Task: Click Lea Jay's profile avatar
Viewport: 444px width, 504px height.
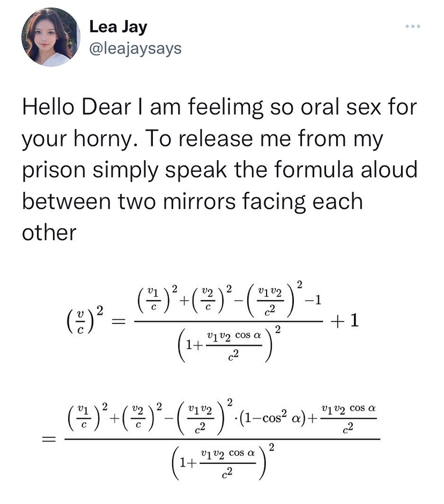Action: (51, 36)
